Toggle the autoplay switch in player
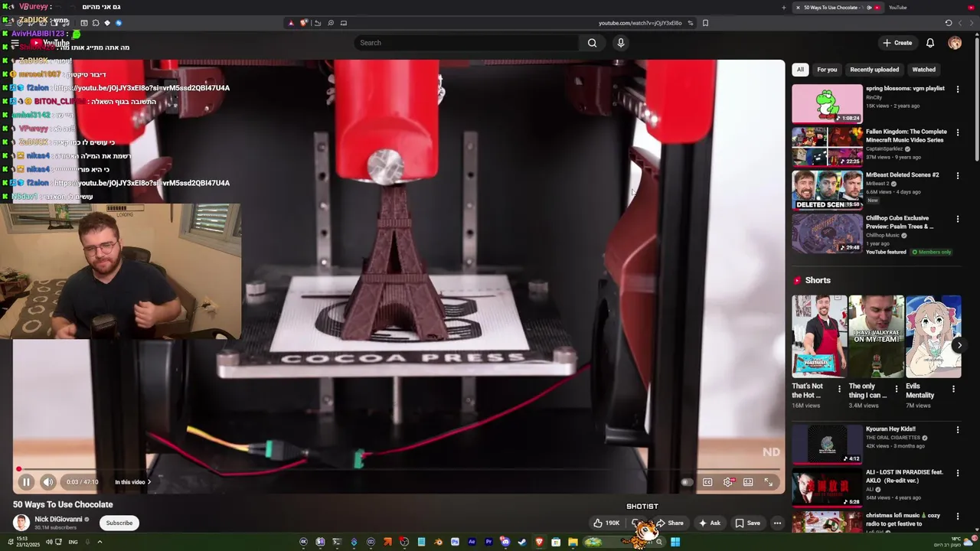The image size is (980, 551). click(x=687, y=482)
